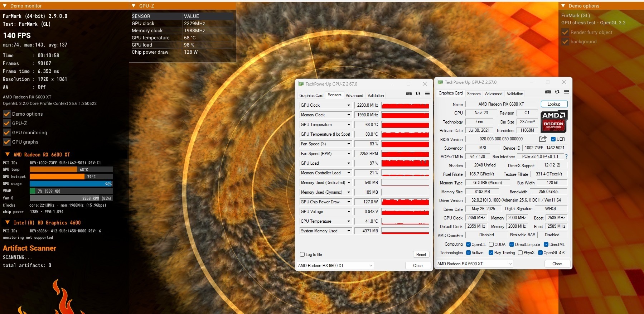The height and width of the screenshot is (314, 644).
Task: Click the screenshot camera icon in the Sensors window
Action: coord(408,93)
